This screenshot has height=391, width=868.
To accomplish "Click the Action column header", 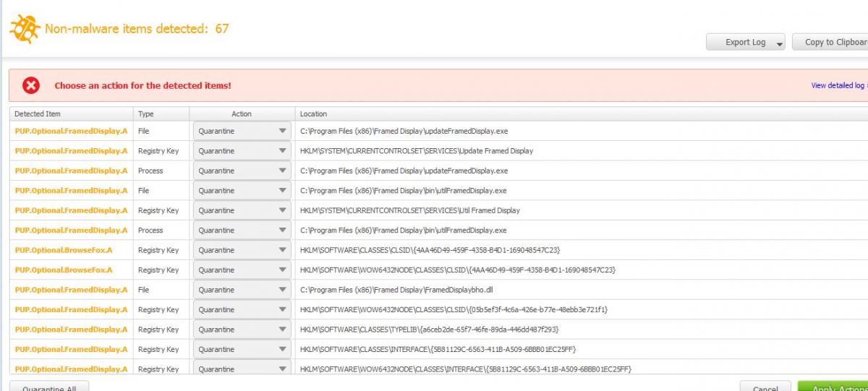I will (242, 114).
